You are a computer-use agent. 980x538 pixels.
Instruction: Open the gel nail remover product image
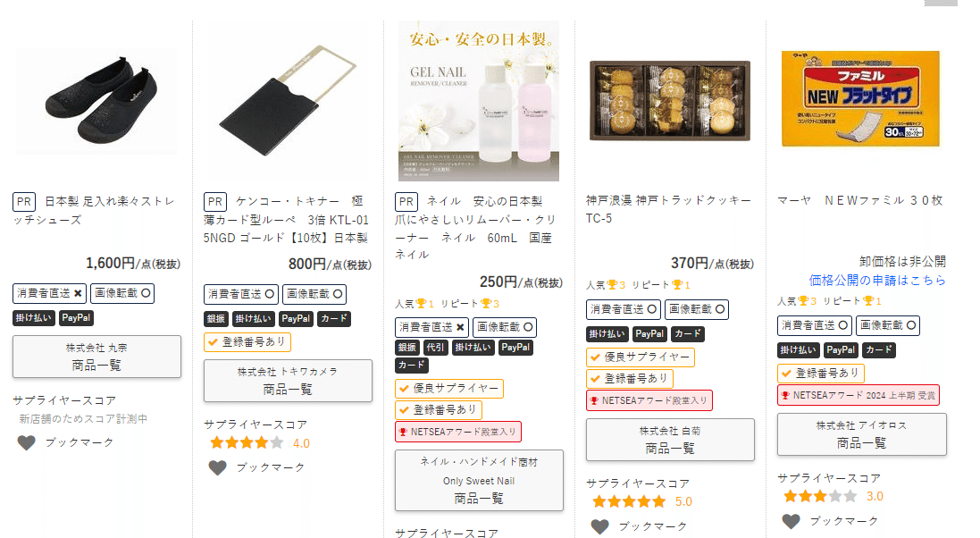[479, 101]
